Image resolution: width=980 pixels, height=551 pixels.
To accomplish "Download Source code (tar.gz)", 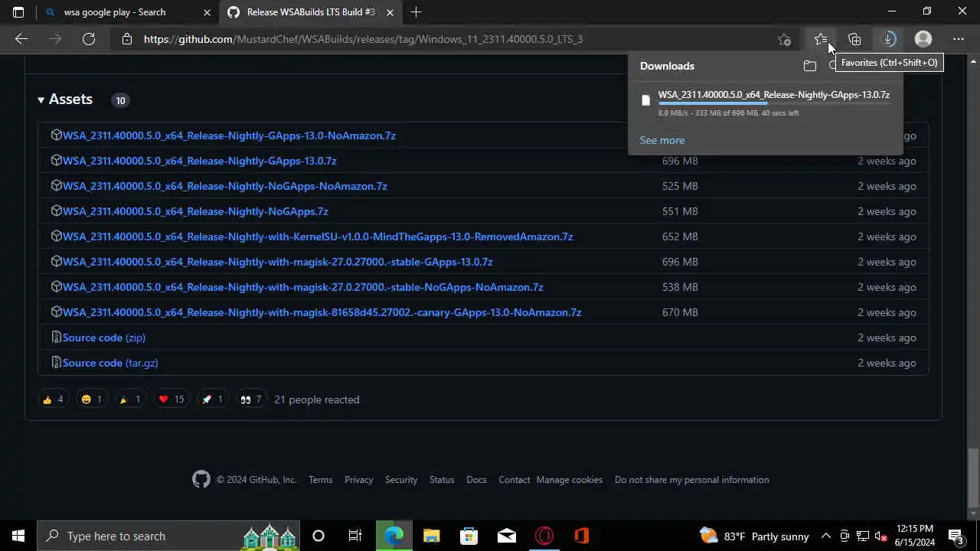I will click(x=110, y=363).
